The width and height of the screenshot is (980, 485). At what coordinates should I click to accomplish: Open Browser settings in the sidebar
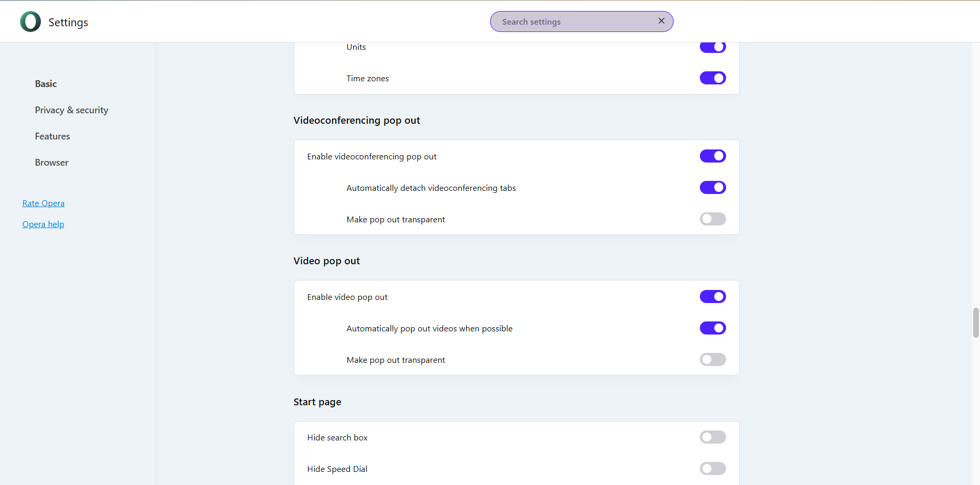tap(51, 163)
